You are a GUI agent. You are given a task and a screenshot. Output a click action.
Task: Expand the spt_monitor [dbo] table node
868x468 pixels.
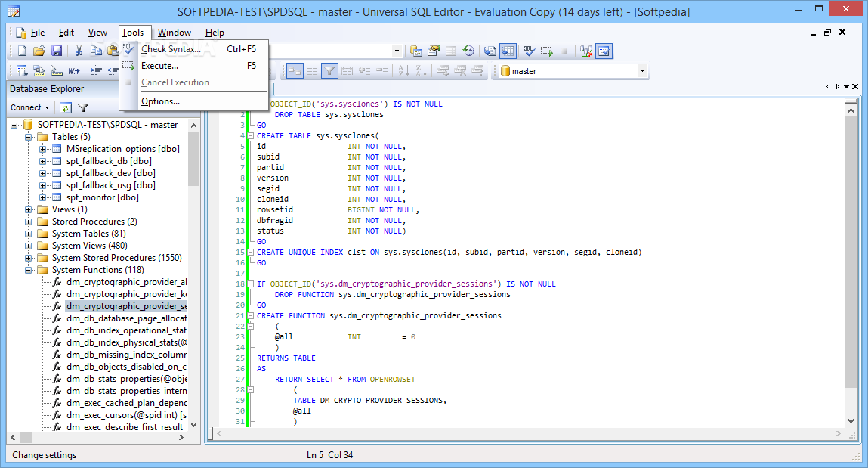coord(42,198)
